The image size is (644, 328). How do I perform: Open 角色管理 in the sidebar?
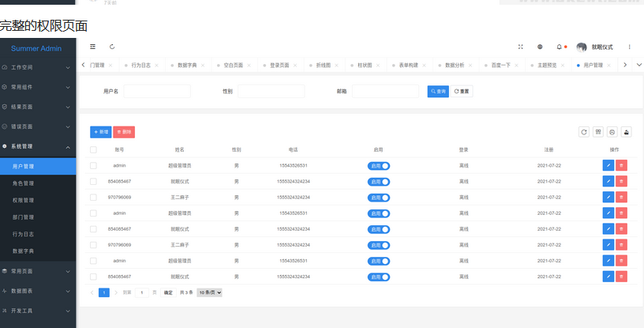coord(24,183)
